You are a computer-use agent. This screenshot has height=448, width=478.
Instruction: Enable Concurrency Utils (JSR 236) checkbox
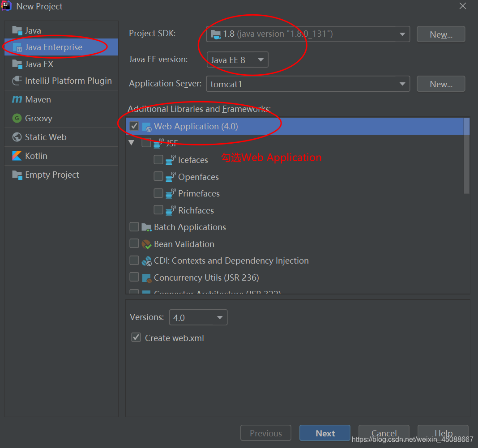pos(134,277)
